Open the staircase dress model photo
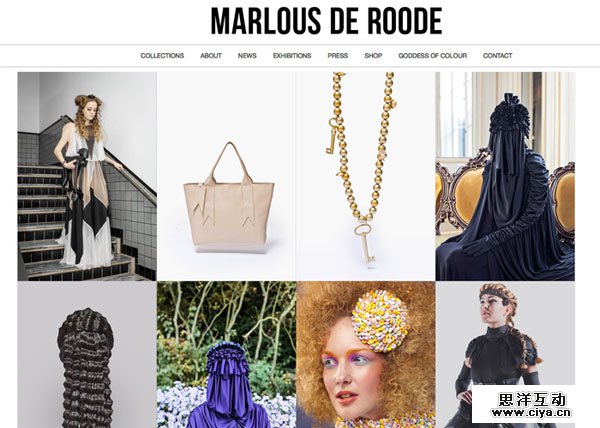 click(x=87, y=176)
